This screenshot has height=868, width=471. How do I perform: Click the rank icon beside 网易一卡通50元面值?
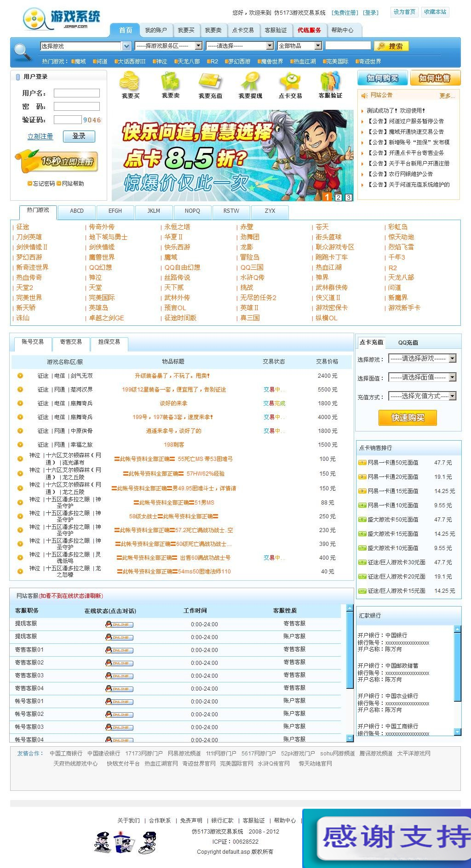[362, 463]
